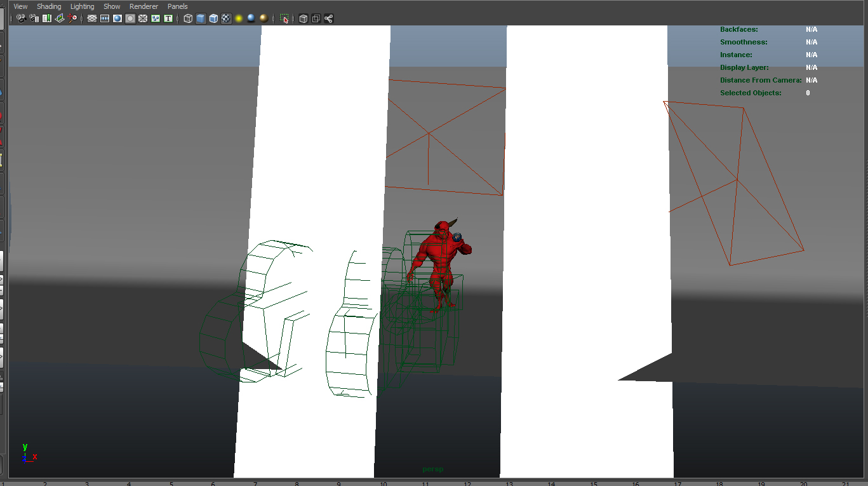Activate the 2D Pan/Zoom magnifier icon
The width and height of the screenshot is (868, 486).
[72, 18]
